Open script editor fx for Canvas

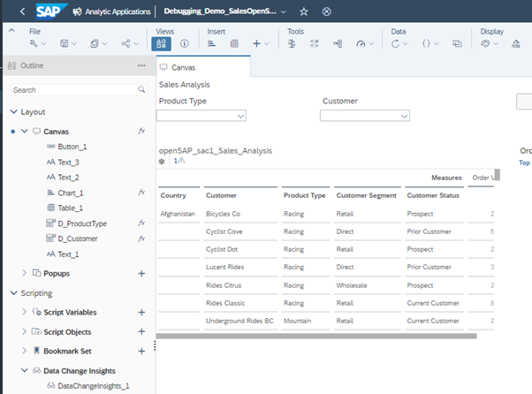[141, 131]
